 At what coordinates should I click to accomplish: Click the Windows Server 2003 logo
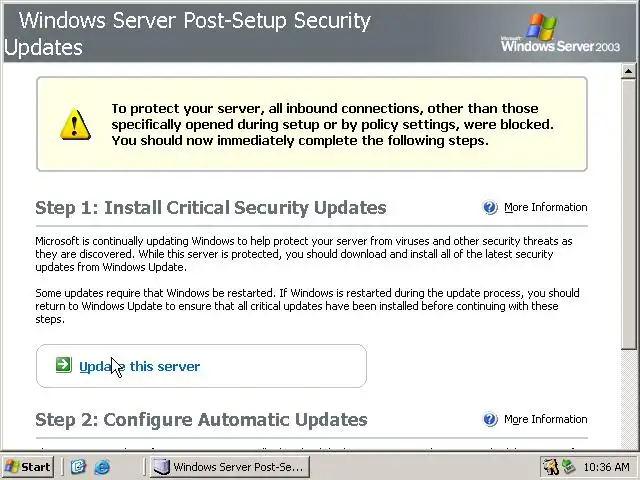tap(560, 33)
